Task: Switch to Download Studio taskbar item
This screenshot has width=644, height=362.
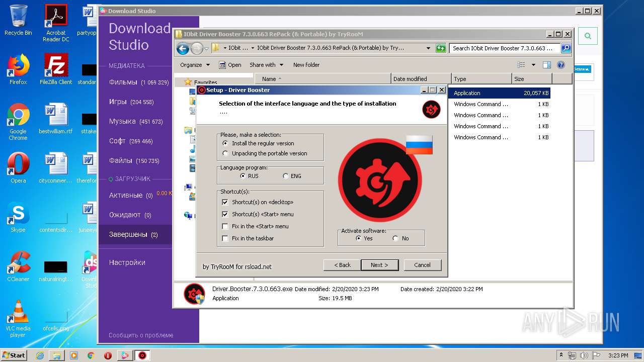Action: pos(125,355)
